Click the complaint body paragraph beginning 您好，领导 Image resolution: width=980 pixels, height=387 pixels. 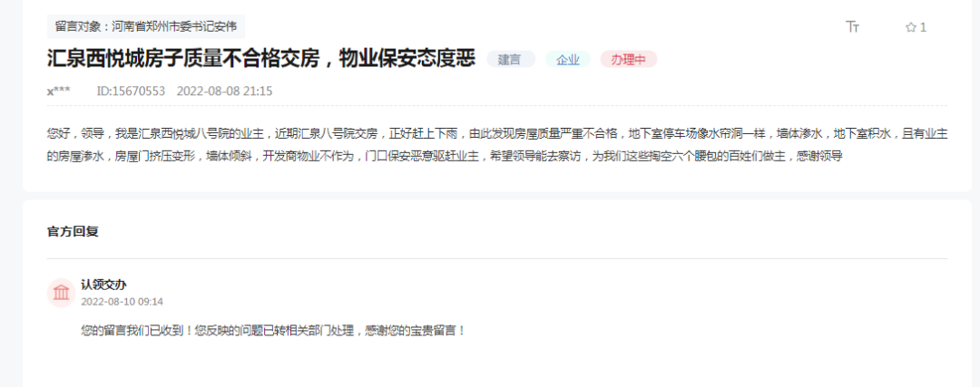tap(497, 144)
